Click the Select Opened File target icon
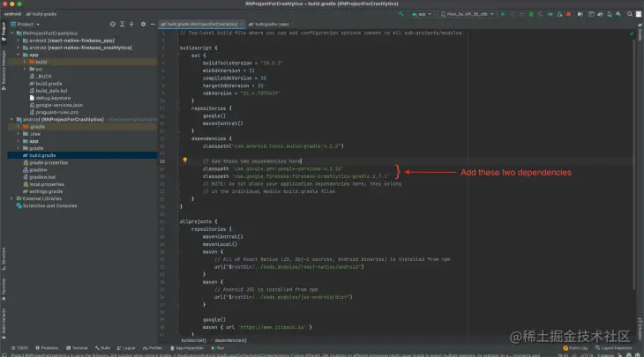Image resolution: width=644 pixels, height=357 pixels. click(113, 24)
